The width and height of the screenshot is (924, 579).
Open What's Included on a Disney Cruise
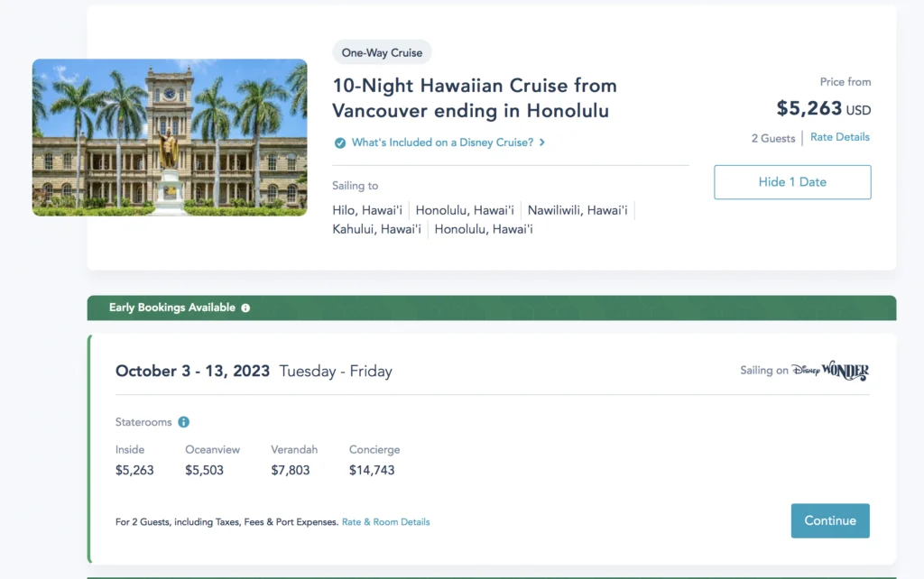coord(442,142)
